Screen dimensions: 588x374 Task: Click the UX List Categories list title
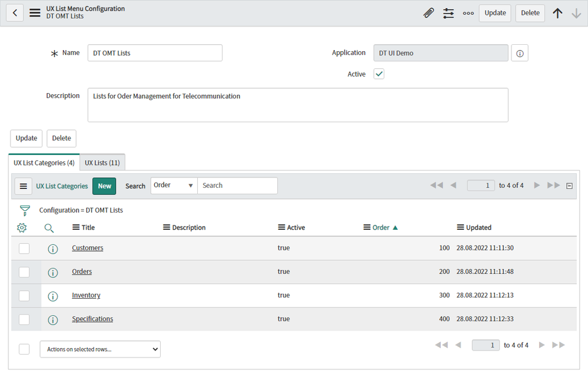tap(62, 186)
